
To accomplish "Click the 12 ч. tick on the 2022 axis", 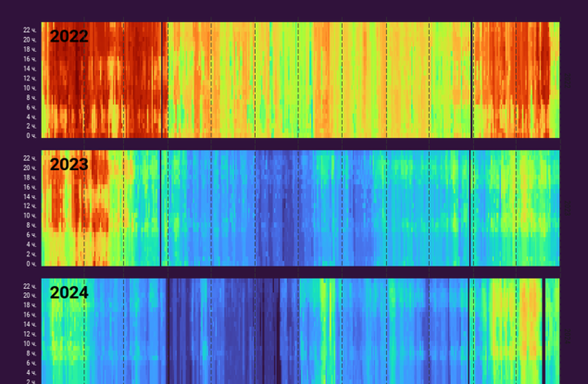I will (x=31, y=78).
